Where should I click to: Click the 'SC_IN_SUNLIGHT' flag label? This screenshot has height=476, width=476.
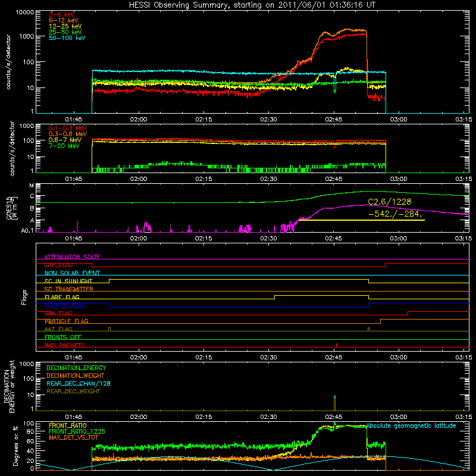pyautogui.click(x=68, y=281)
